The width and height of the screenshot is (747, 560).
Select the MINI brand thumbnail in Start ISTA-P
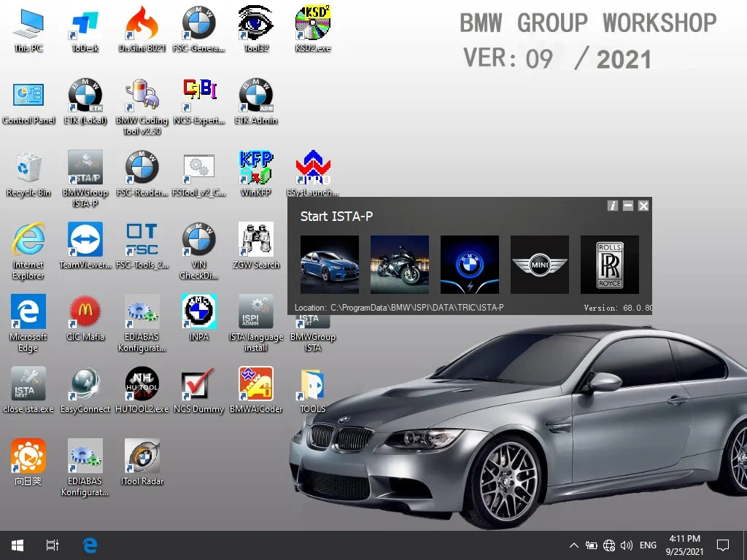click(x=539, y=264)
